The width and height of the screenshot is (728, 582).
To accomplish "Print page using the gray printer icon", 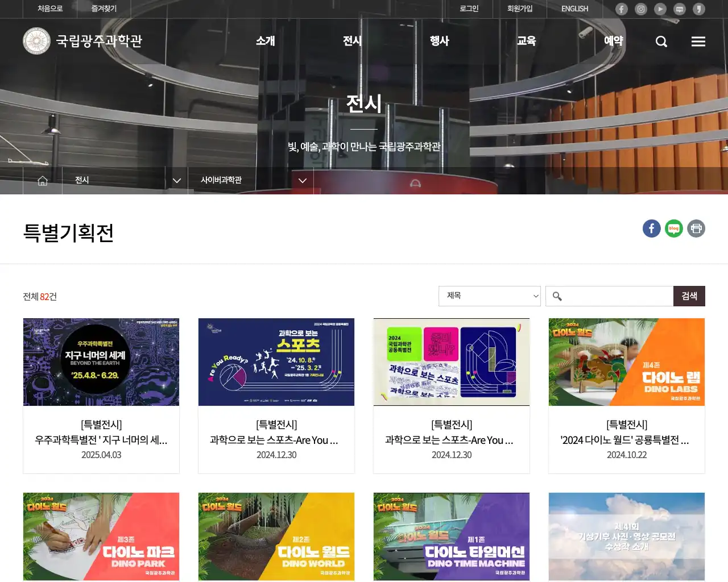I will (x=696, y=228).
